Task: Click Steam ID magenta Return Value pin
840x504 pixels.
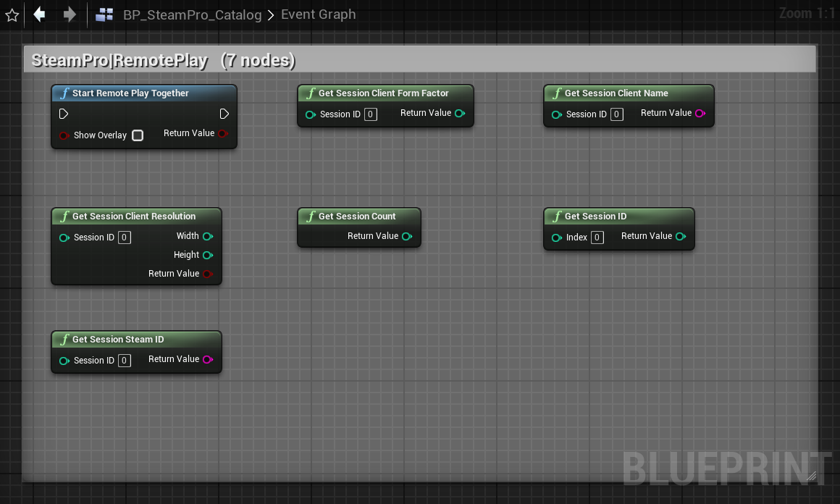Action: click(208, 359)
